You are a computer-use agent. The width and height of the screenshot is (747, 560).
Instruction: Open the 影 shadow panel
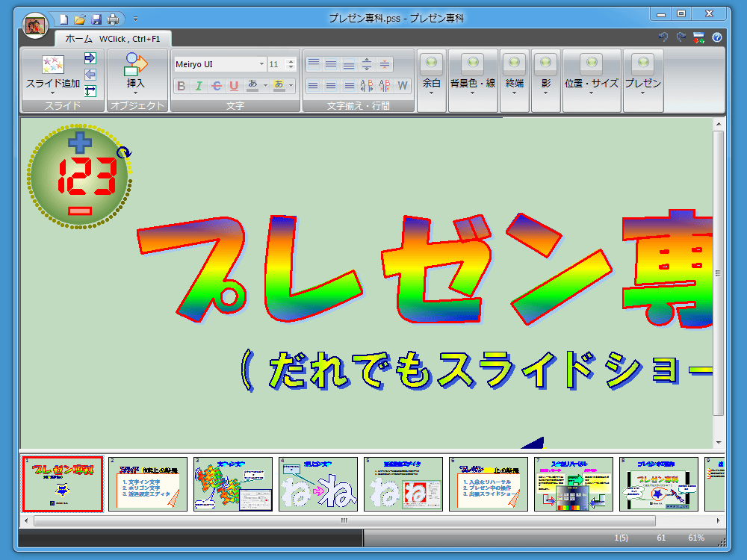(x=546, y=80)
